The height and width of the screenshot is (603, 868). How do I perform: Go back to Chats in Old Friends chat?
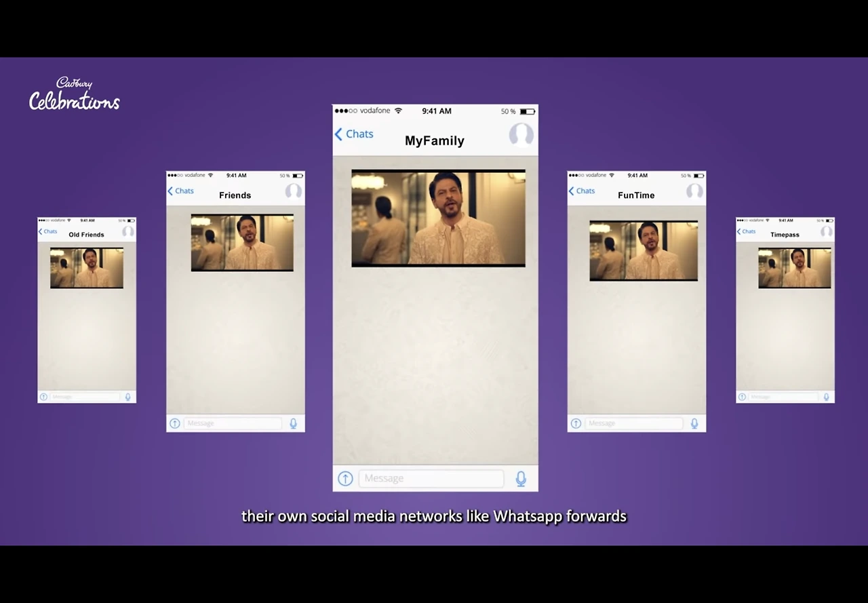click(x=47, y=231)
